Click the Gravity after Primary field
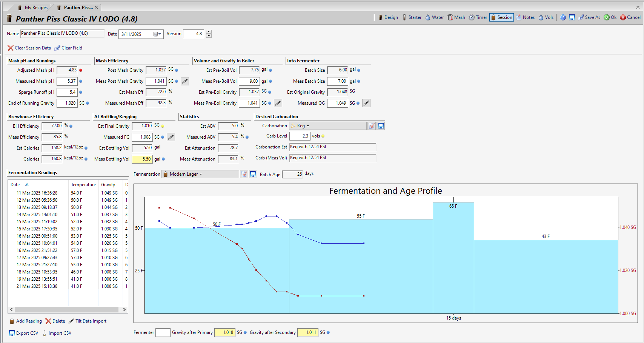The height and width of the screenshot is (343, 644). [x=225, y=332]
